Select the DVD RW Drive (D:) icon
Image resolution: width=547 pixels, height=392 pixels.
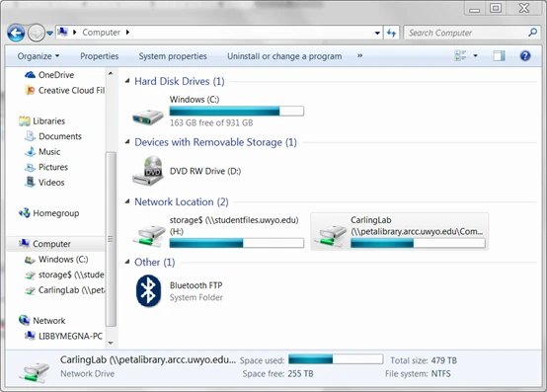pyautogui.click(x=148, y=171)
